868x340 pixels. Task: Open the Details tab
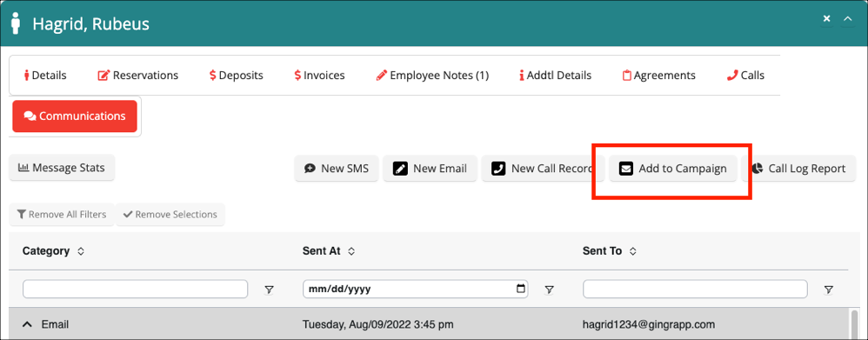click(45, 76)
